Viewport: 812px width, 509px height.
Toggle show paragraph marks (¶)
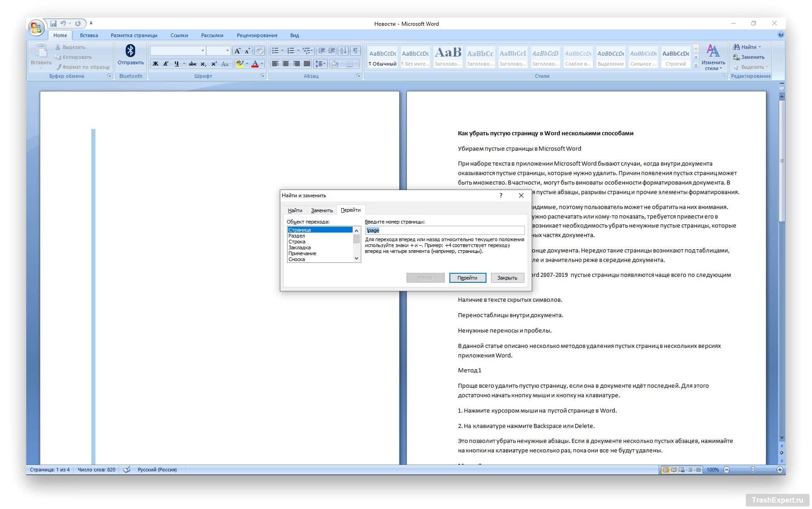coord(355,51)
